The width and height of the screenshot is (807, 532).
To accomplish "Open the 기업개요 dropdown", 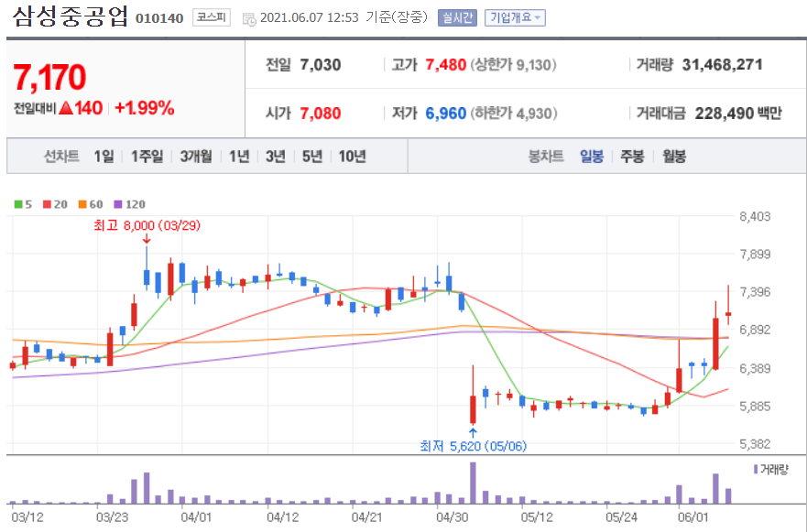I will [515, 18].
